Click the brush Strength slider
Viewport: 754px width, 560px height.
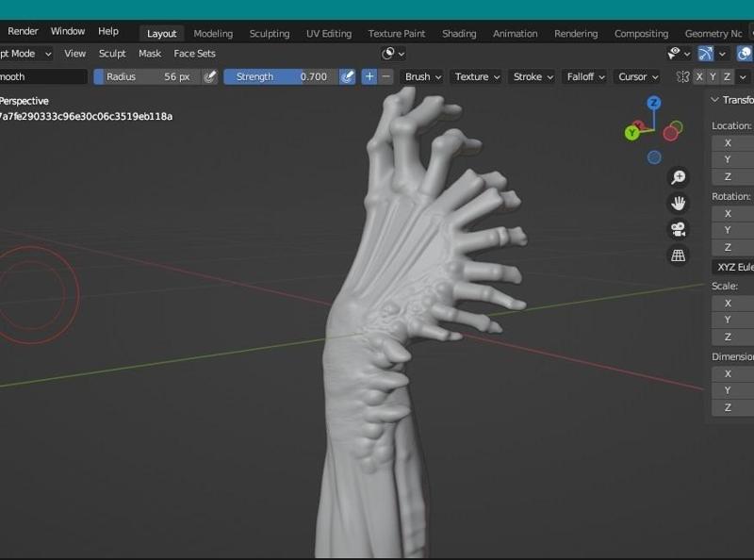coord(280,76)
